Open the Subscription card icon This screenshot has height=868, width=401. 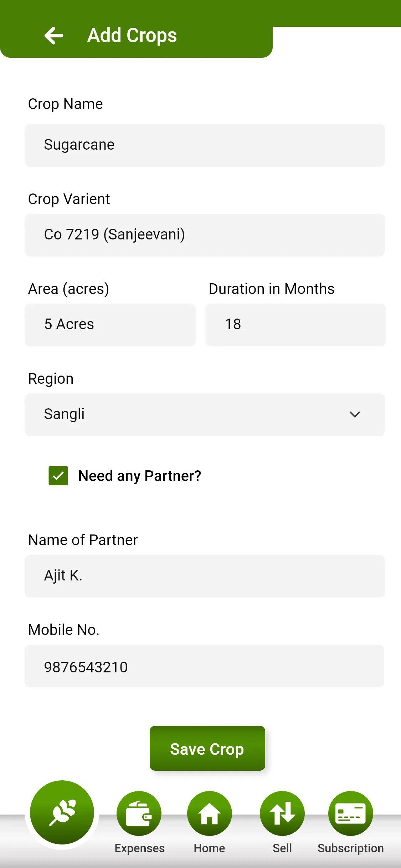[x=351, y=813]
